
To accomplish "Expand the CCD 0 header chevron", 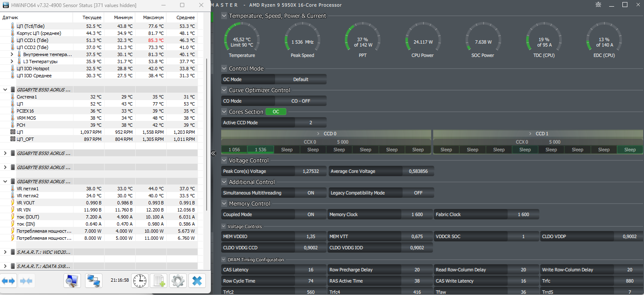I will point(319,134).
